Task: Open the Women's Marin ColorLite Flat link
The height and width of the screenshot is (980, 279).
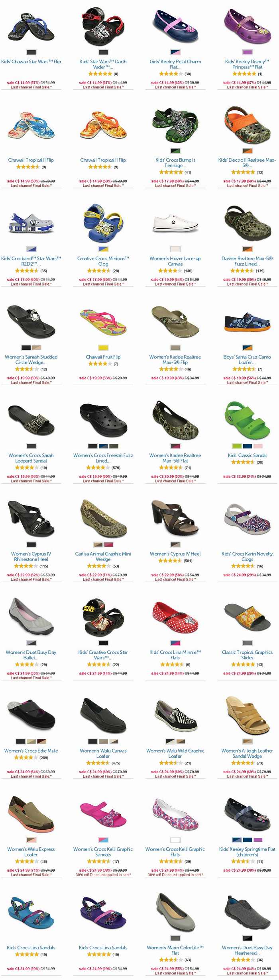Action: coord(175,950)
